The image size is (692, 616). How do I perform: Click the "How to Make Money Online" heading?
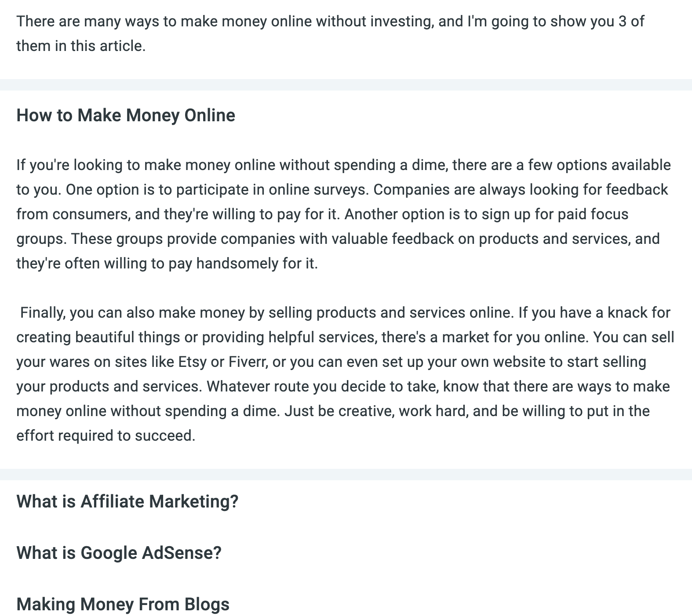(x=126, y=116)
